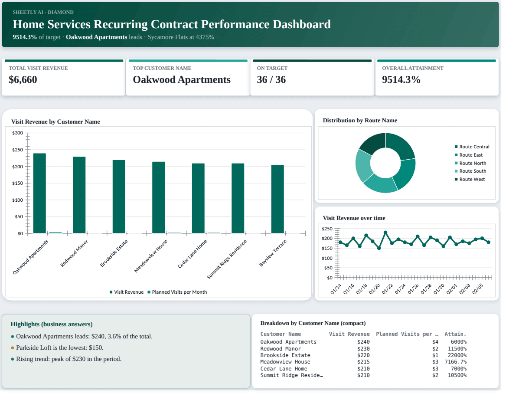The image size is (532, 400).
Task: Select the Route South legend label
Action: coord(473,171)
